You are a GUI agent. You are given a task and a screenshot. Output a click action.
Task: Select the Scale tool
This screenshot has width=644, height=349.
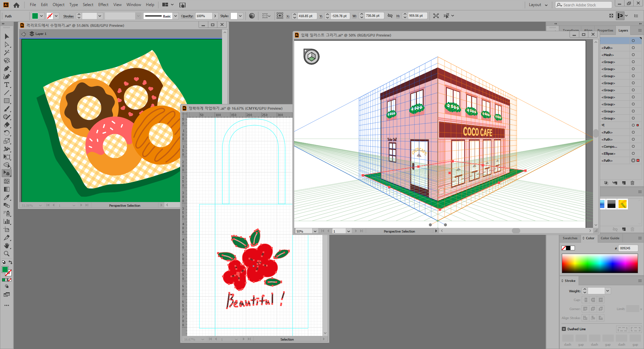7,141
